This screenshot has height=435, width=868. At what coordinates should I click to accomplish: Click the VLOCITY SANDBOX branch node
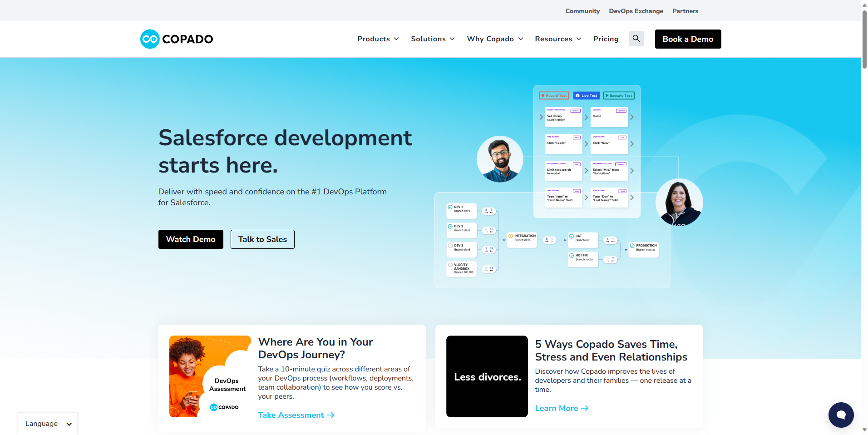click(x=462, y=269)
